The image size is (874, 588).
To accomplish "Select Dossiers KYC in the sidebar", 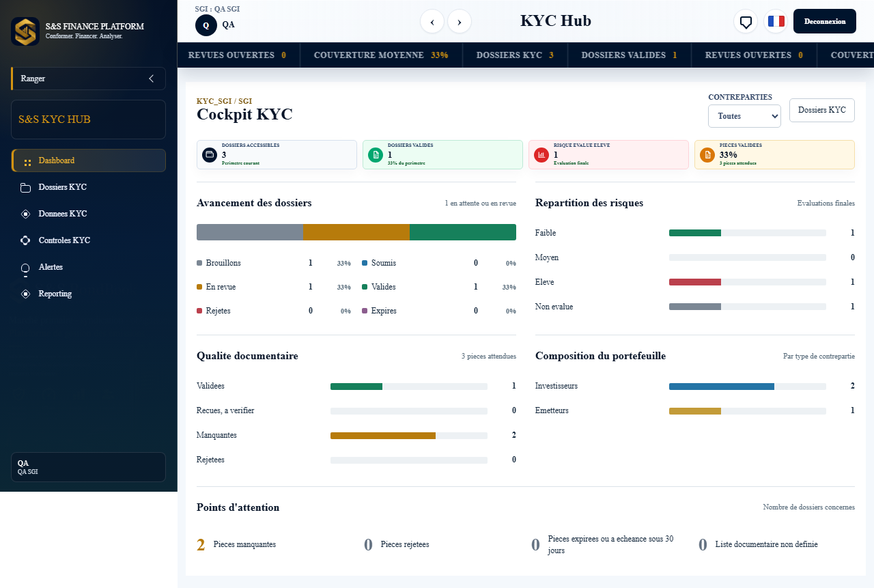I will (89, 188).
